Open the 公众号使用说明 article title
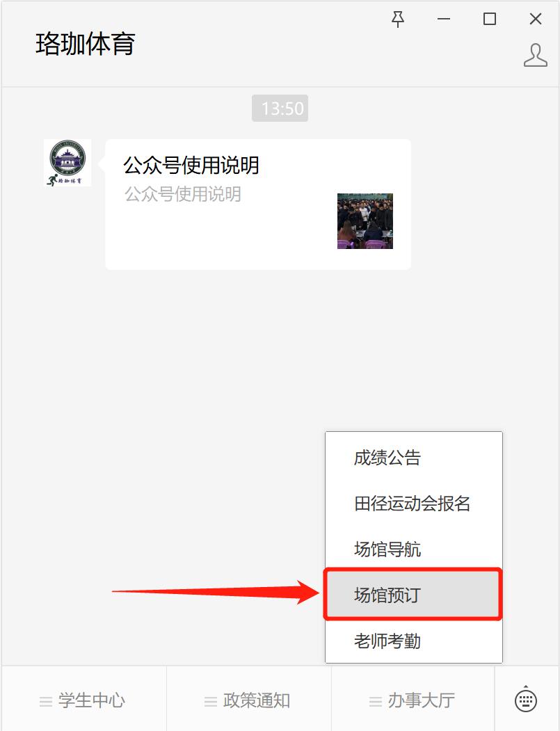The image size is (560, 731). [x=191, y=165]
